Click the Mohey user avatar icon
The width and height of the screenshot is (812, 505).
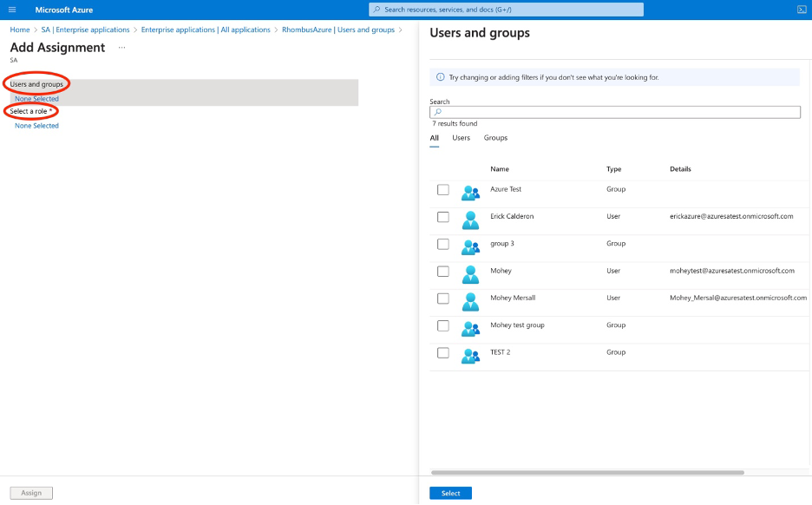pyautogui.click(x=470, y=274)
